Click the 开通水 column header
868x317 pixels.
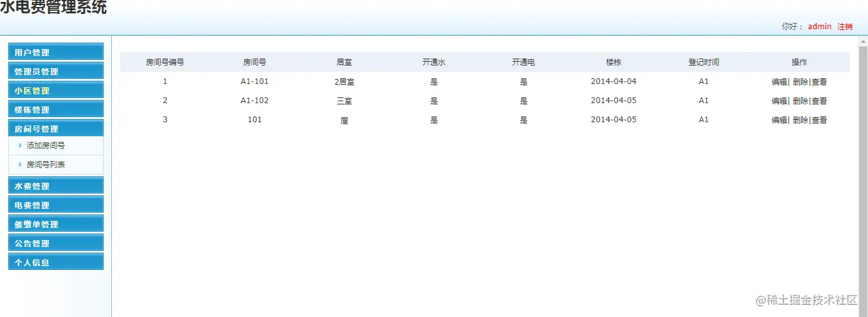point(434,62)
